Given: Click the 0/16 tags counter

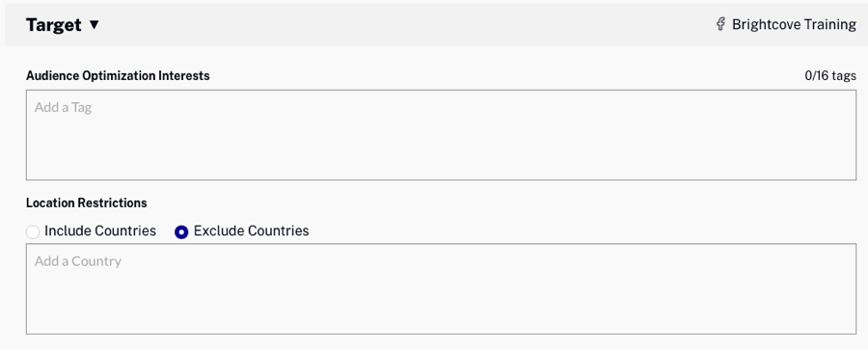Looking at the screenshot, I should 830,76.
